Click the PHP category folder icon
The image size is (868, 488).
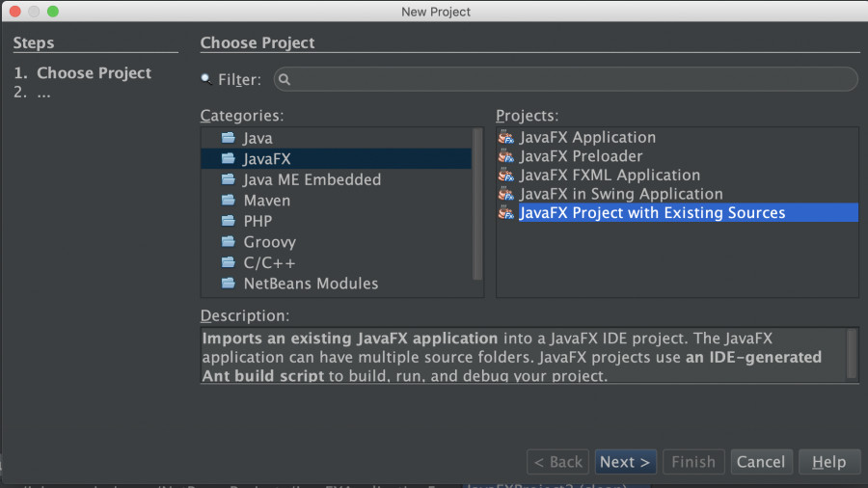click(x=228, y=221)
